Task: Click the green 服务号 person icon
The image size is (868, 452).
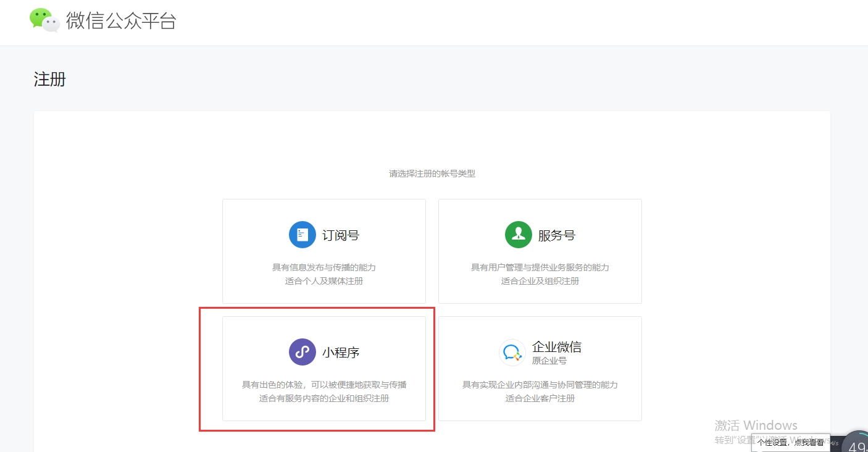Action: (519, 235)
